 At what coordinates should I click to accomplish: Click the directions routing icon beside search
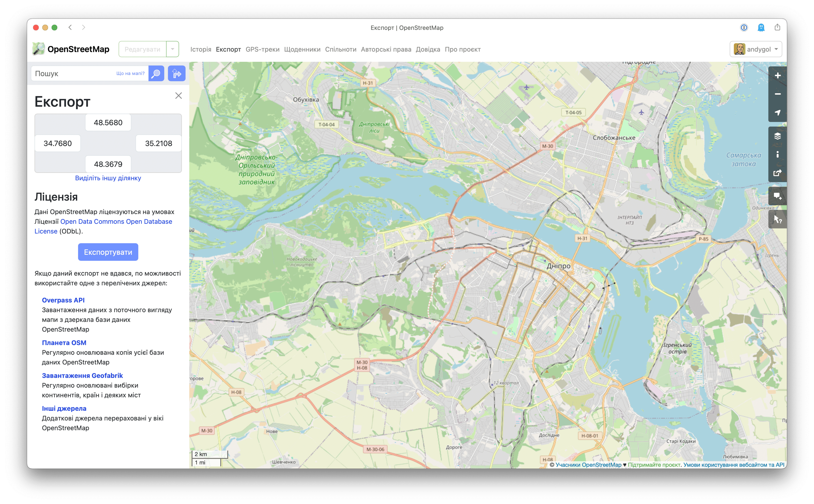pos(177,73)
